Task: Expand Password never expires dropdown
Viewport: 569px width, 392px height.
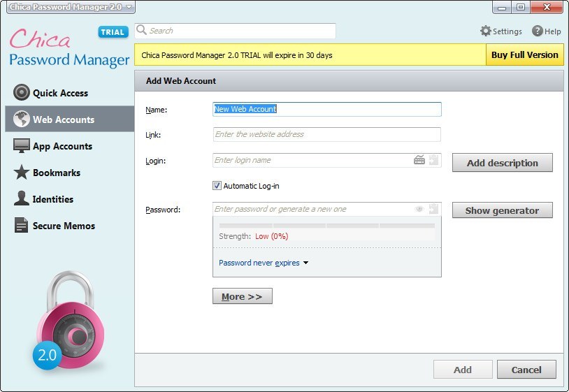Action: pos(264,263)
